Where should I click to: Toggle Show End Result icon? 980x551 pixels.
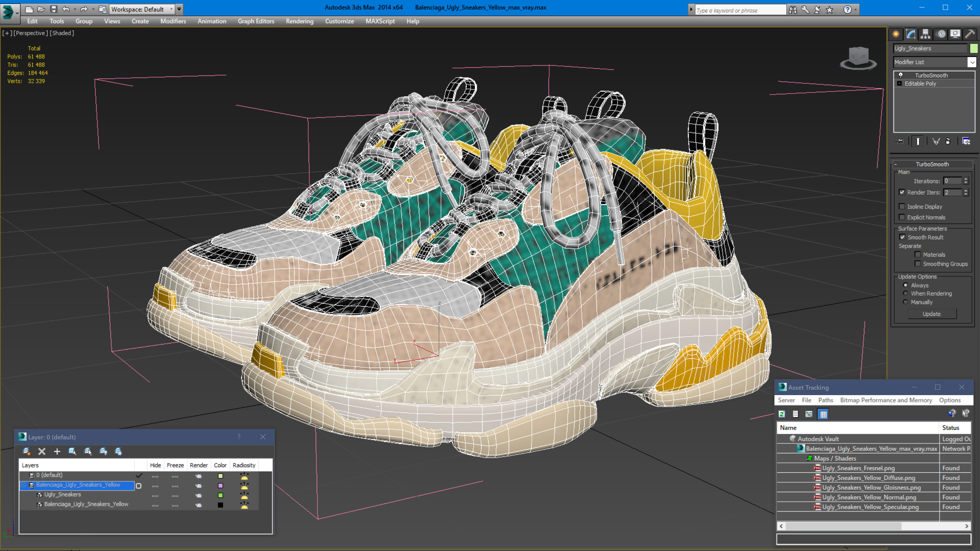click(x=918, y=141)
